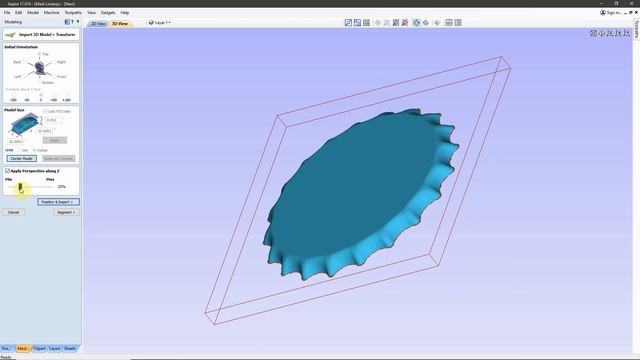Set Z rotation to -90
The width and height of the screenshot is (640, 360).
27,94
